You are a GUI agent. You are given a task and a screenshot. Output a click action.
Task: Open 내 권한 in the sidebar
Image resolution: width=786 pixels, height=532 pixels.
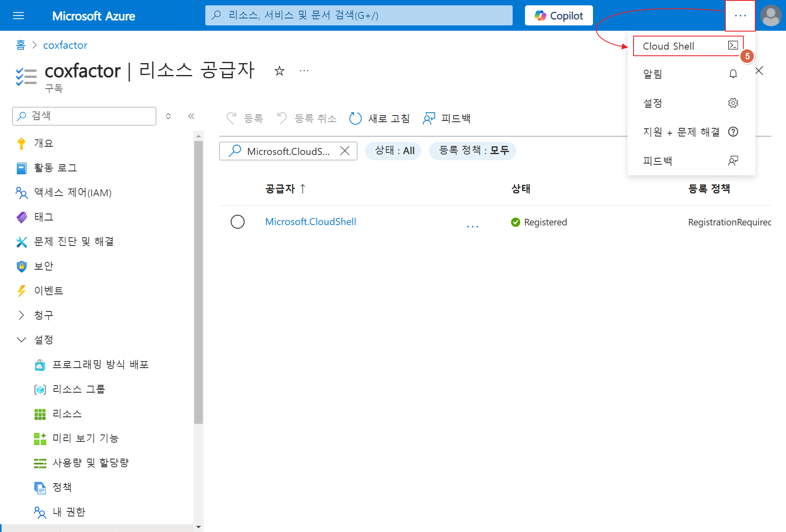pos(68,512)
